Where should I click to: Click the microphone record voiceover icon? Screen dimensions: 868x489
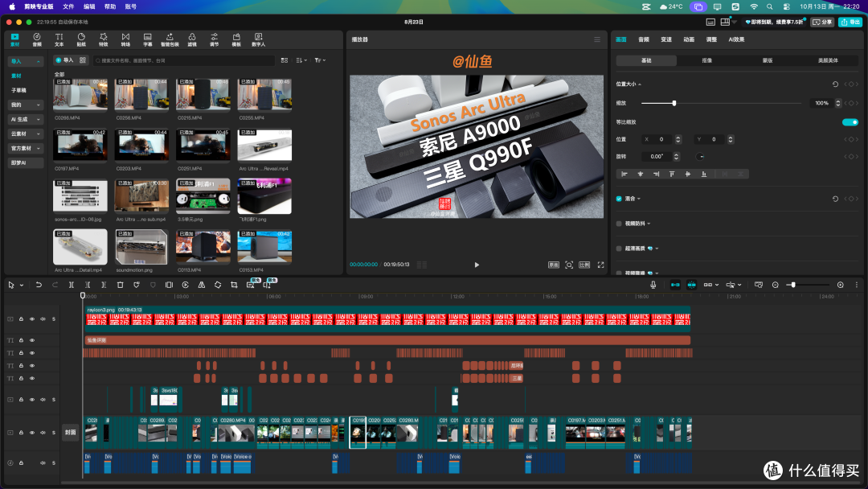[653, 285]
